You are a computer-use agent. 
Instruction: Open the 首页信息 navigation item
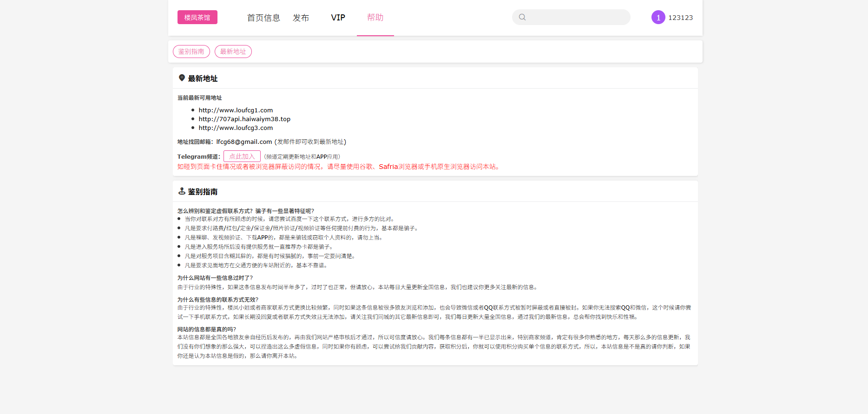pyautogui.click(x=263, y=18)
